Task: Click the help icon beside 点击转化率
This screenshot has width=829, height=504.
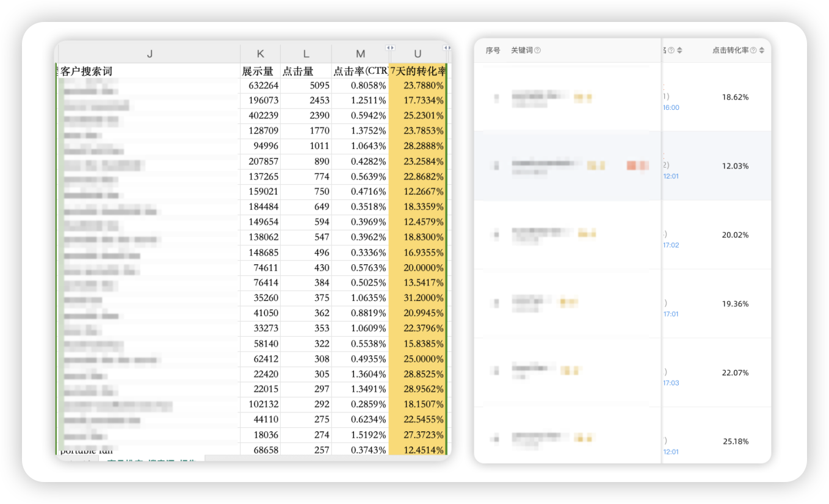Action: (x=753, y=51)
